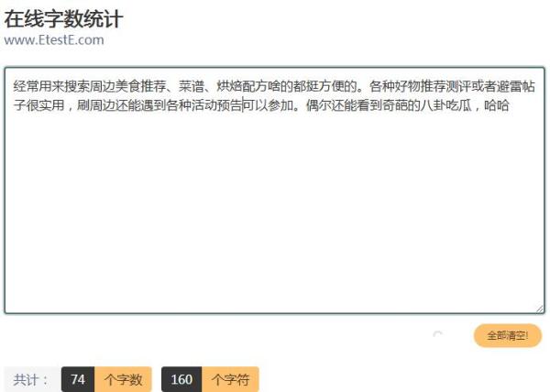
Task: Click the text line starting 经常用来搜索周边美食
Action: [274, 86]
